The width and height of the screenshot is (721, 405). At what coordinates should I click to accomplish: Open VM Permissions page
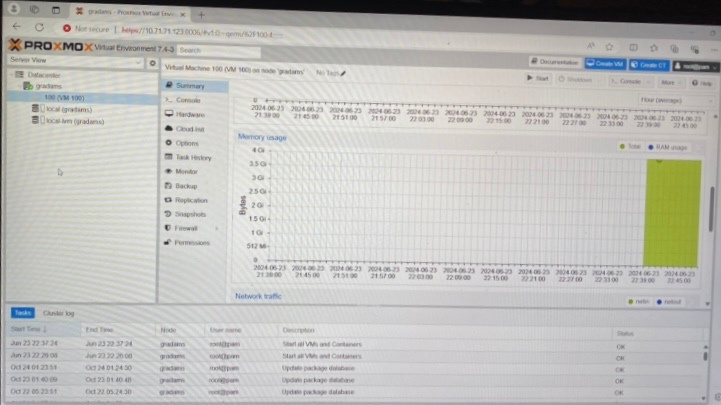click(x=192, y=243)
